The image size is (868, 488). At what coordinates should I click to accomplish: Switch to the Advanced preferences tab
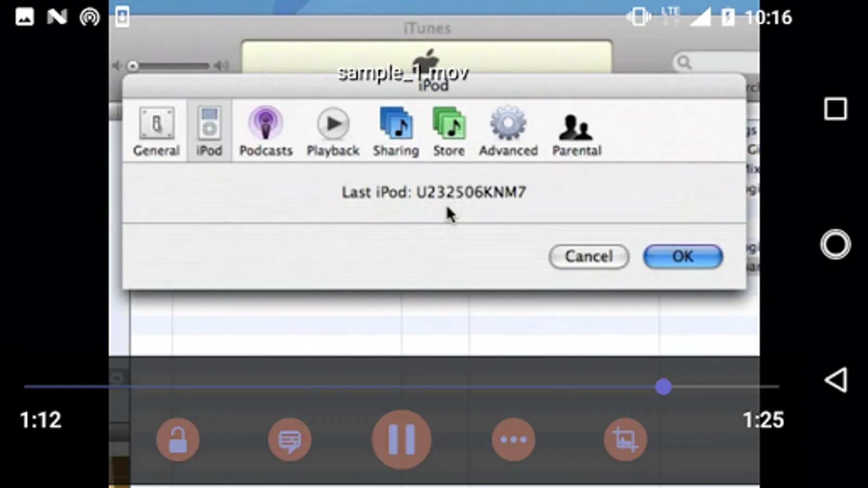(x=508, y=131)
